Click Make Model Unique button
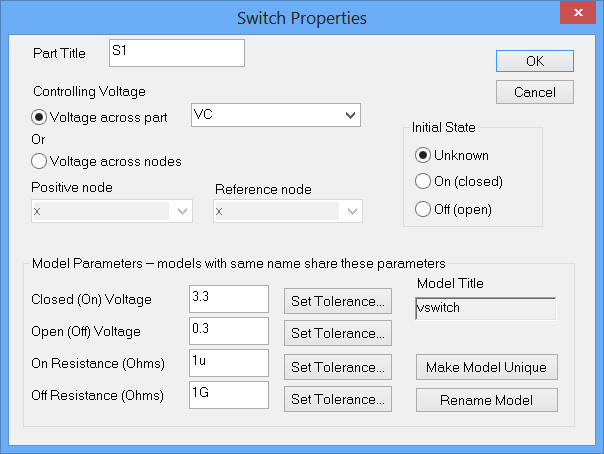 coord(487,367)
